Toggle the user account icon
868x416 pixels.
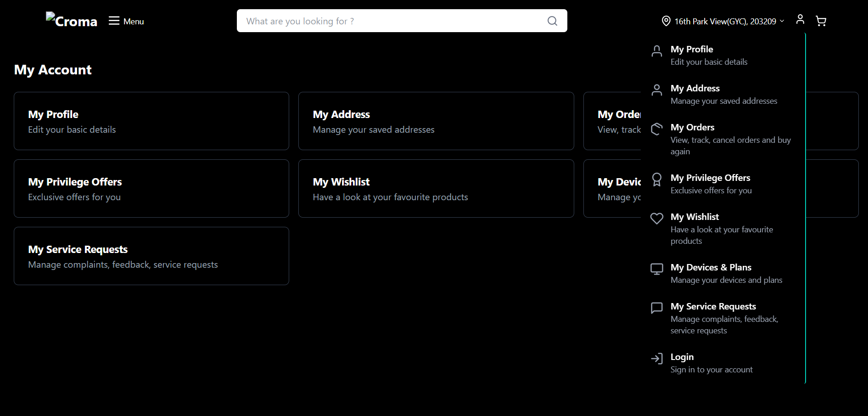(800, 19)
